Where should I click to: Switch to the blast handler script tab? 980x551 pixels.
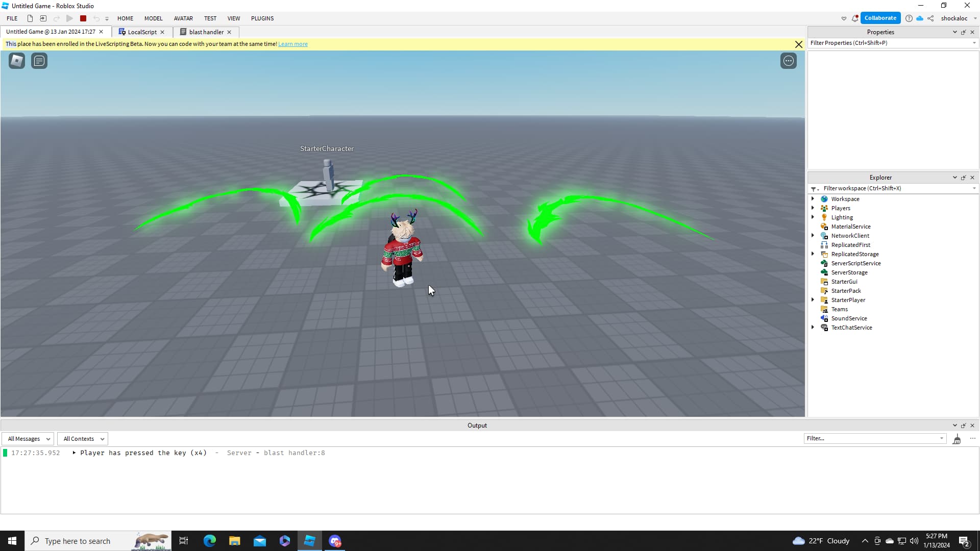[206, 32]
